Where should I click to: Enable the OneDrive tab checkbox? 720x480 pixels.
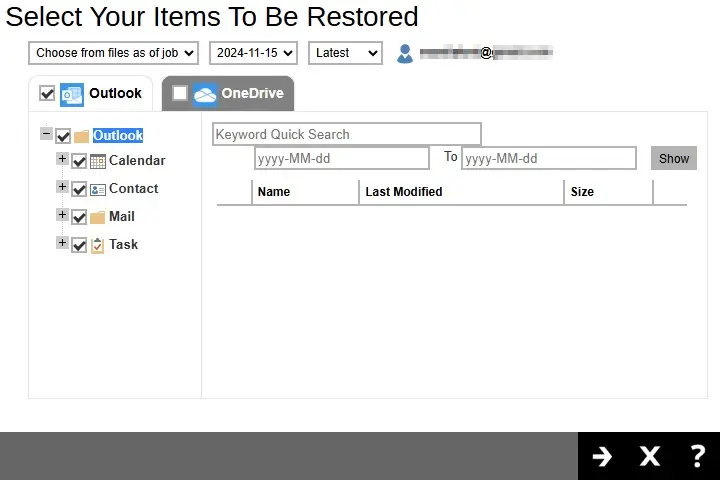coord(180,93)
